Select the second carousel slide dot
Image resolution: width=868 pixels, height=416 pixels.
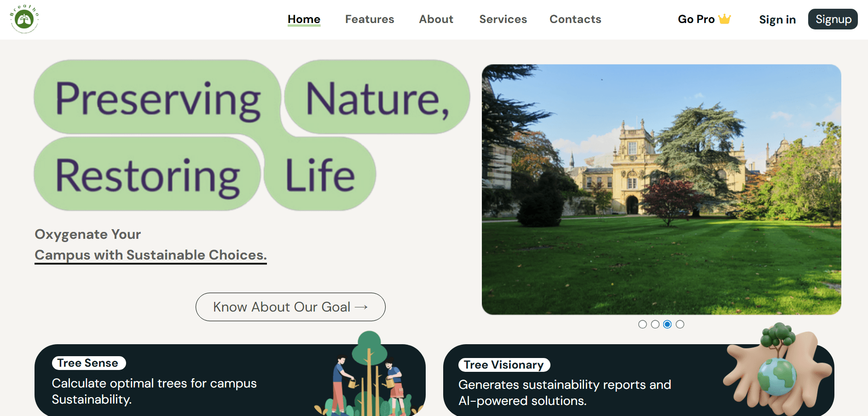click(x=655, y=324)
